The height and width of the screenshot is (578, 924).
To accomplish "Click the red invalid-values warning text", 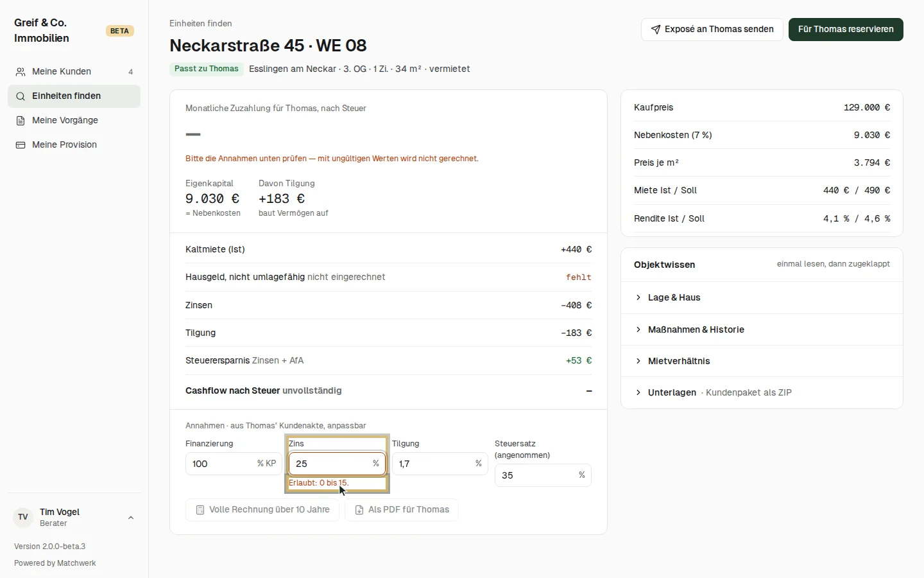I will click(332, 159).
